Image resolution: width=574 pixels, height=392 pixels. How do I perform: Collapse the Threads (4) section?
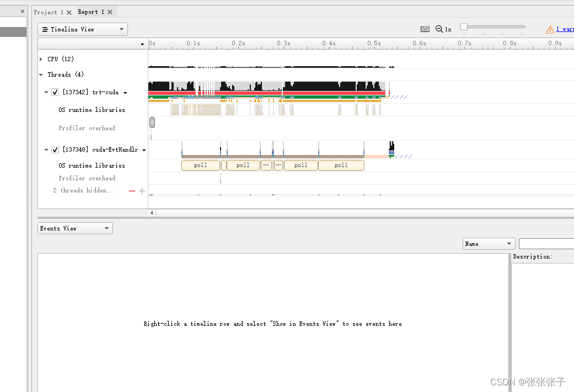pos(40,74)
